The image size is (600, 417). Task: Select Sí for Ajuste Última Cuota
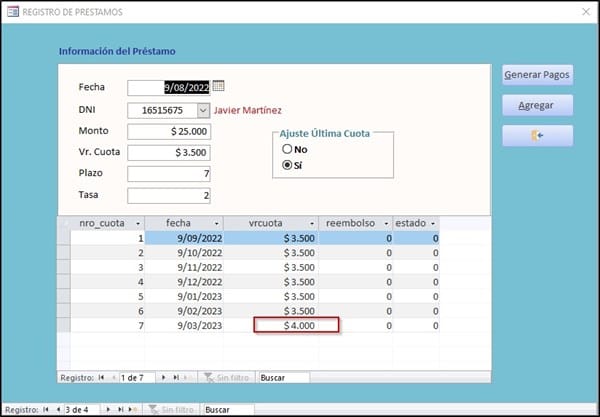[288, 165]
